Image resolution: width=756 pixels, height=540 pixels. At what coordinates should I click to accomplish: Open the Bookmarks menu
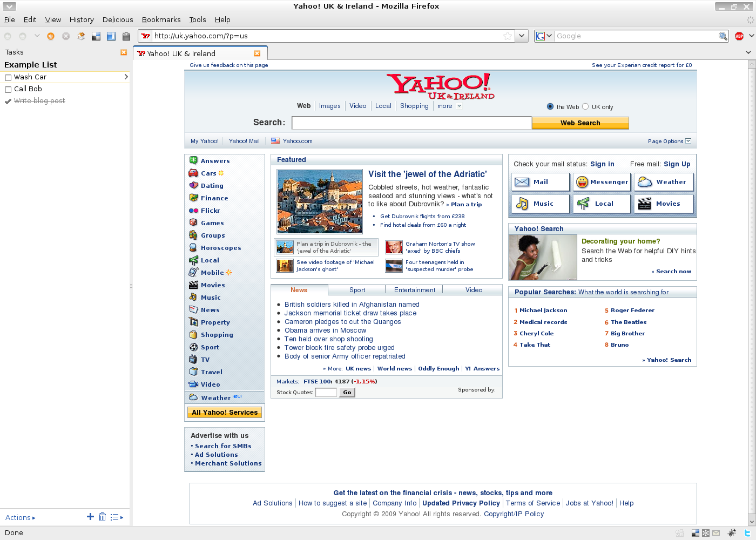161,20
